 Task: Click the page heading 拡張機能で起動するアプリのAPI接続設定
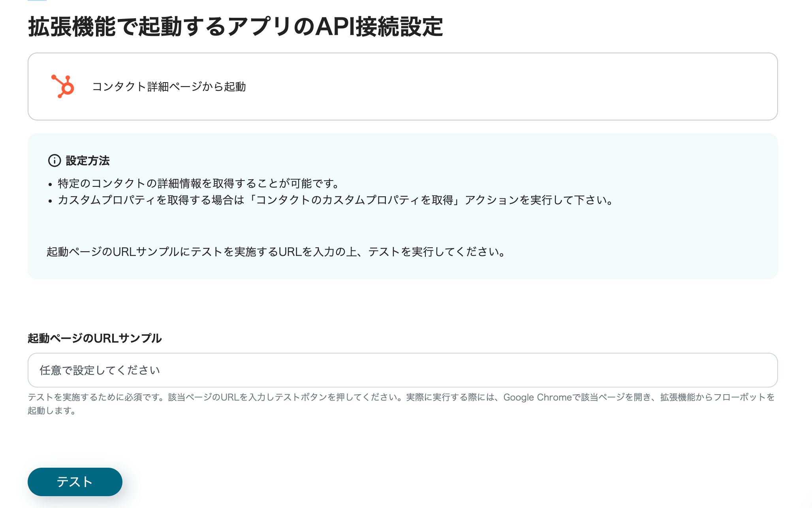[x=235, y=27]
